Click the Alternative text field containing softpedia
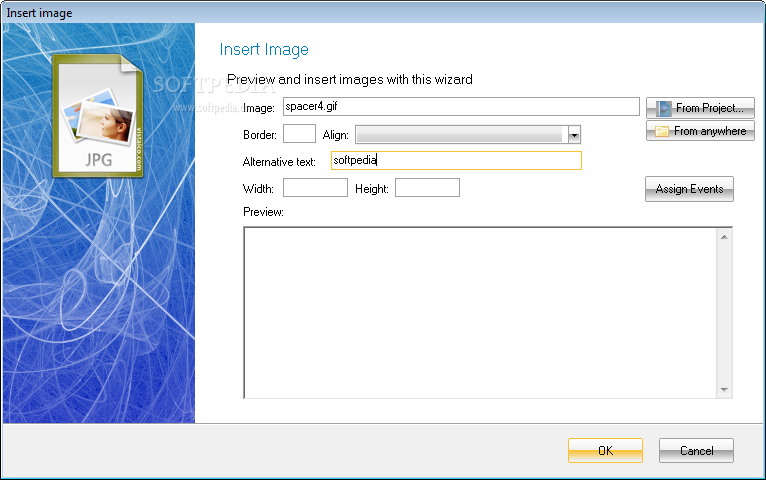766x480 pixels. click(x=455, y=161)
